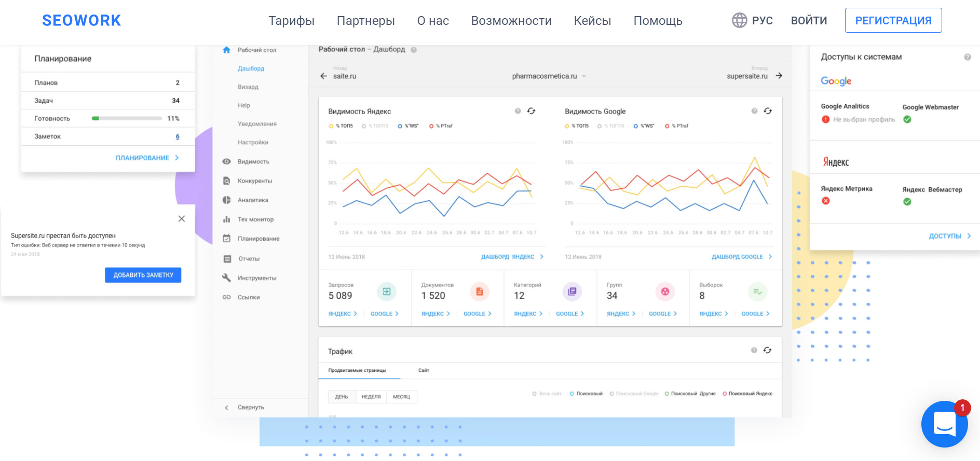Select the НЕДЕЛЯ period button
This screenshot has height=461, width=980.
pyautogui.click(x=371, y=397)
